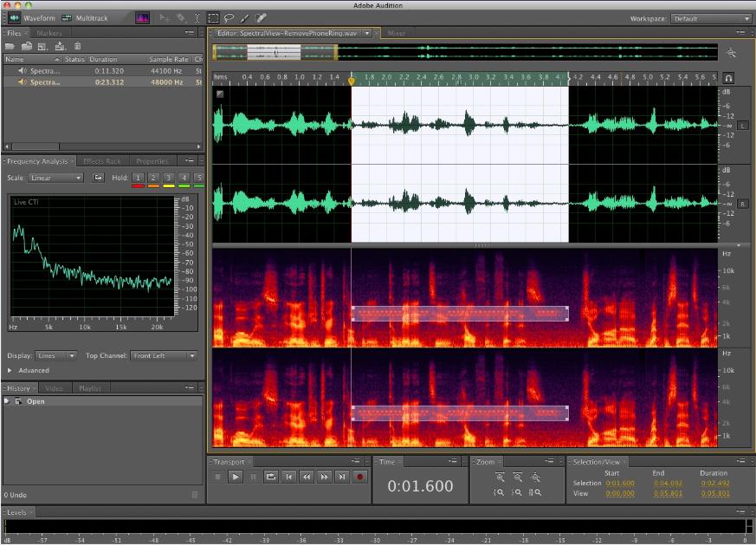Select the Spot Healing Brush tool
Viewport: 756px width, 546px height.
261,18
